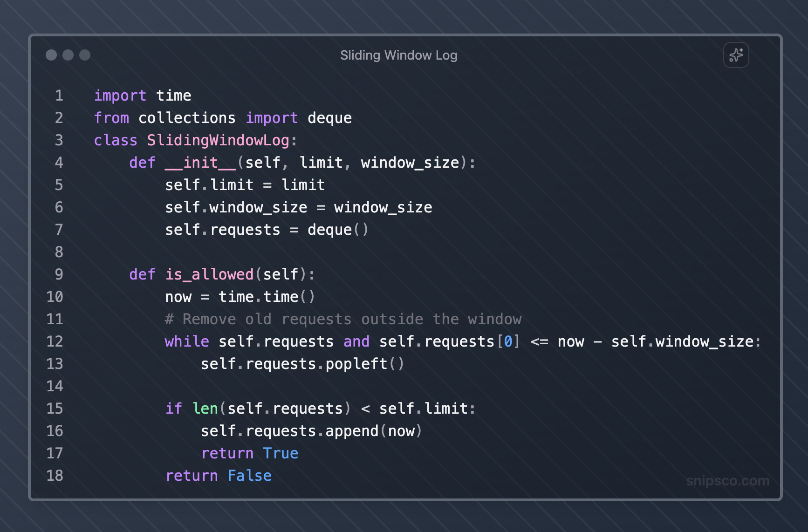Click "deque" in the import statement

pos(329,118)
